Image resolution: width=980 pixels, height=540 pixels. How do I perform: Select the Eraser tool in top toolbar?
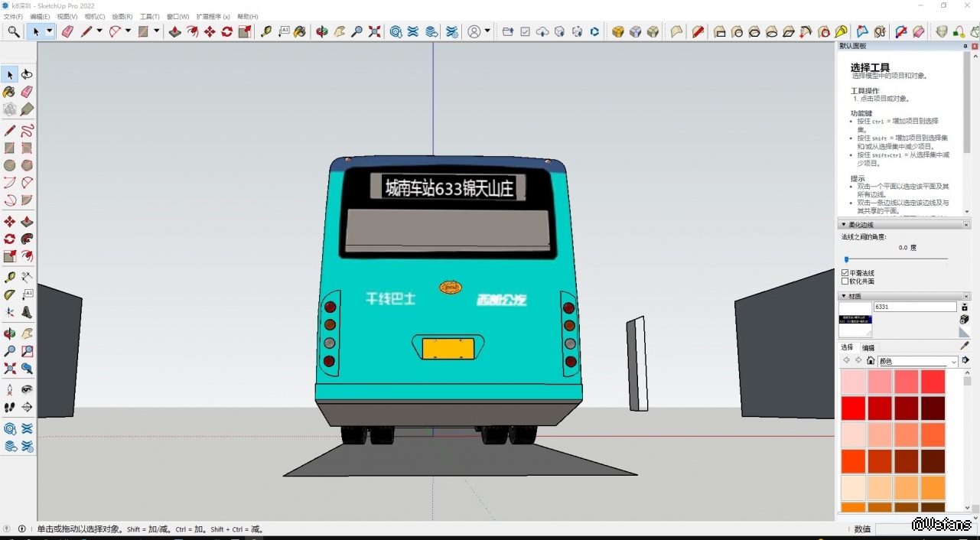point(67,31)
